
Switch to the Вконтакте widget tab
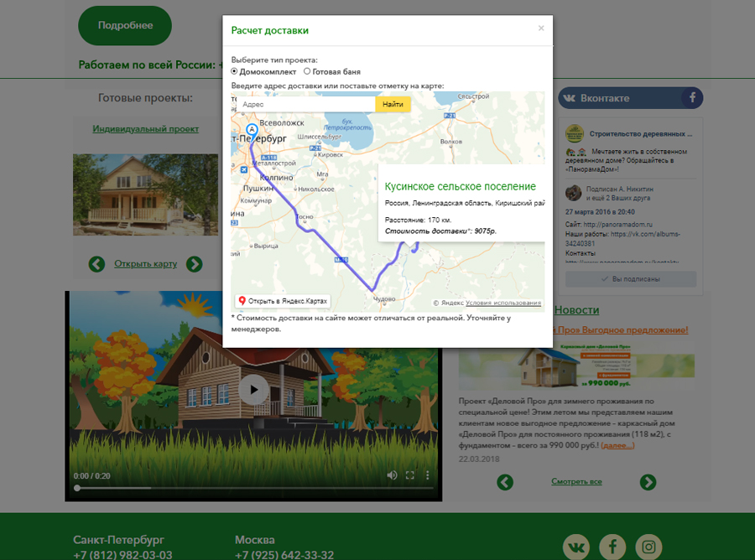[x=620, y=98]
